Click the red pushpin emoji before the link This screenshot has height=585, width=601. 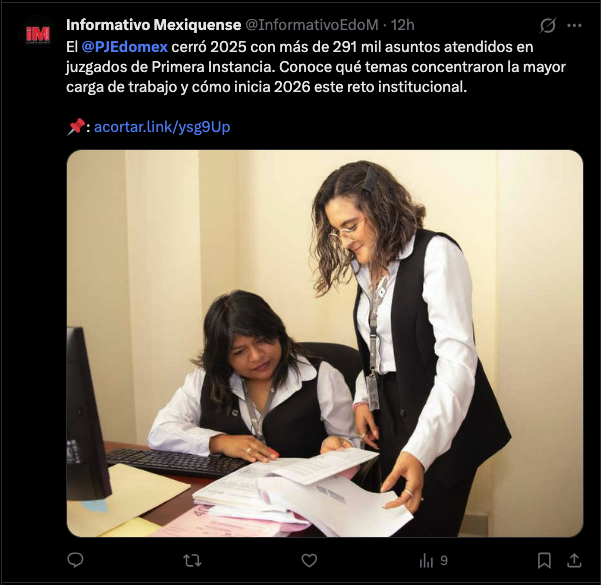[76, 127]
